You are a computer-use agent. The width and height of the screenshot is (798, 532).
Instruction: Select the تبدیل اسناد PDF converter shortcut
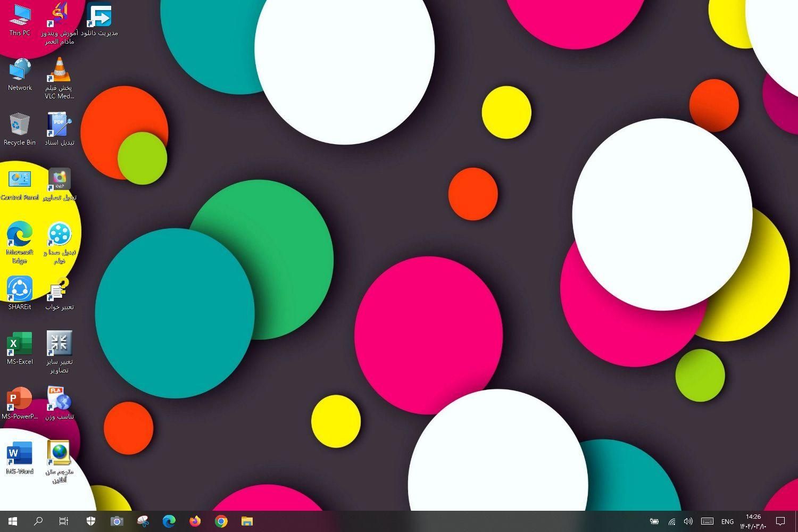click(x=59, y=130)
